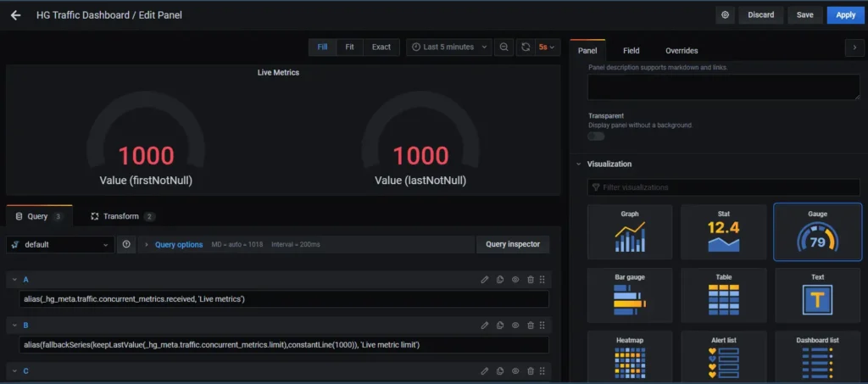Open the Last 5 minutes time picker
Viewport: 868px width, 384px height.
449,47
